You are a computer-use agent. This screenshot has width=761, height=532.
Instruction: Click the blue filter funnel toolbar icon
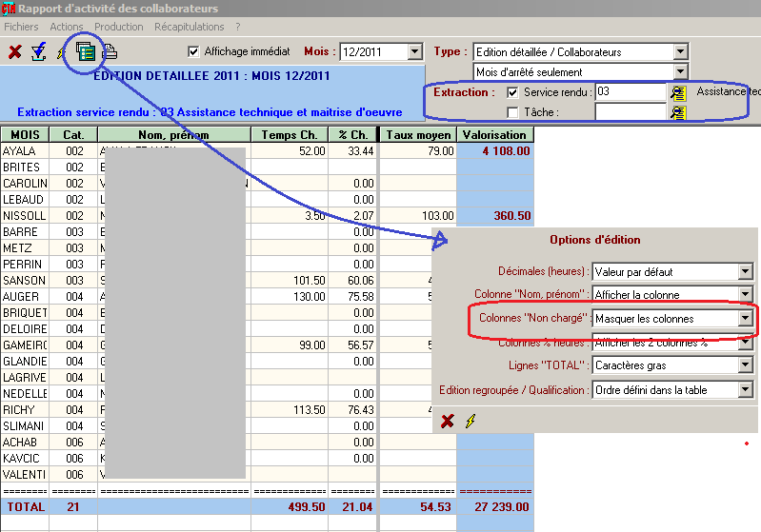tap(38, 52)
